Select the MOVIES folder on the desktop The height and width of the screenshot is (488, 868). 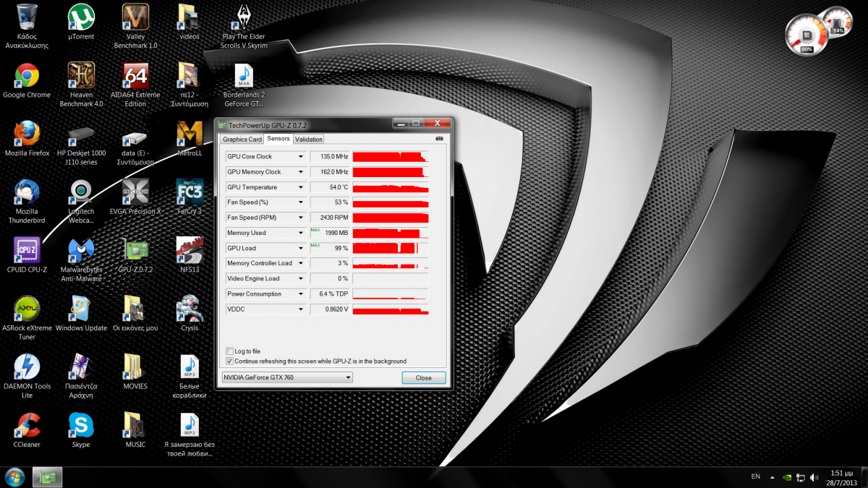pos(135,372)
